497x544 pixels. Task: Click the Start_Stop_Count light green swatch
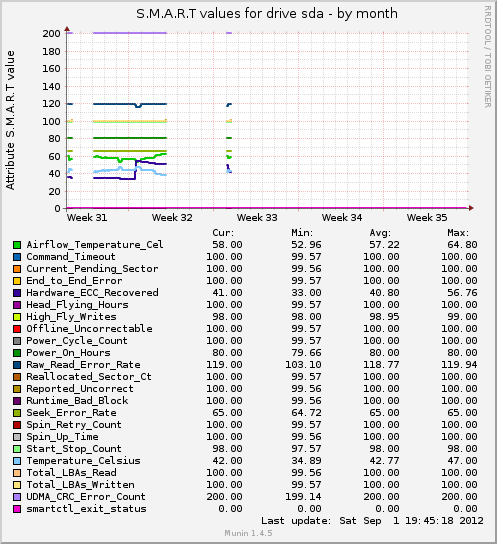click(x=17, y=449)
